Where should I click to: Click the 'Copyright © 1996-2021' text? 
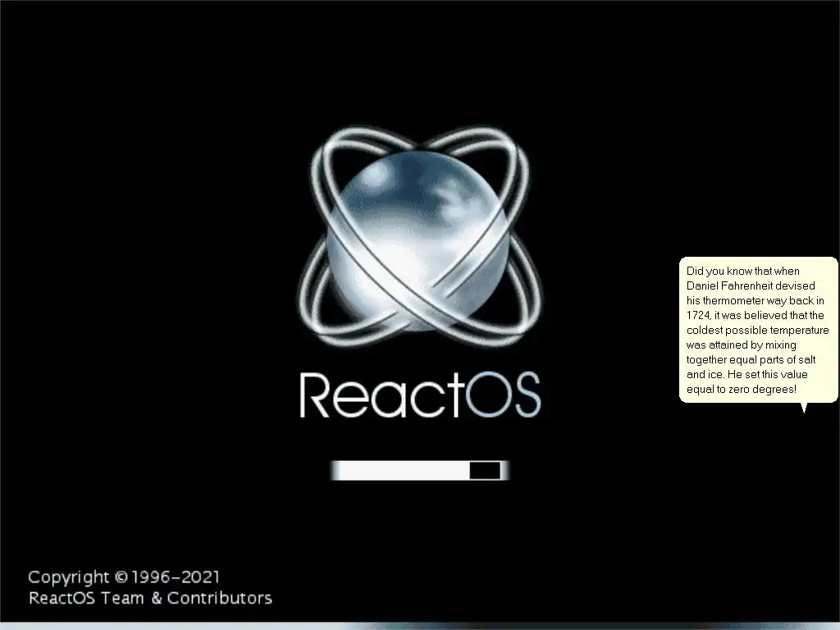coord(124,577)
